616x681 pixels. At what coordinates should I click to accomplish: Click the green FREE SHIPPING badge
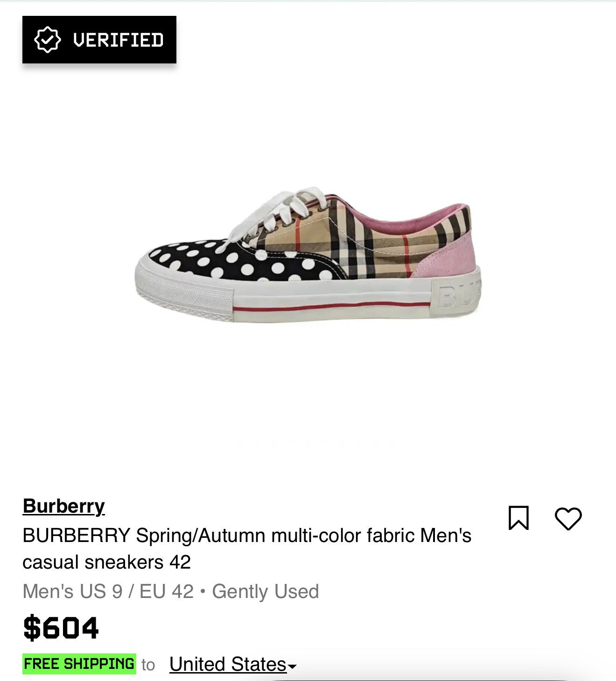coord(79,664)
